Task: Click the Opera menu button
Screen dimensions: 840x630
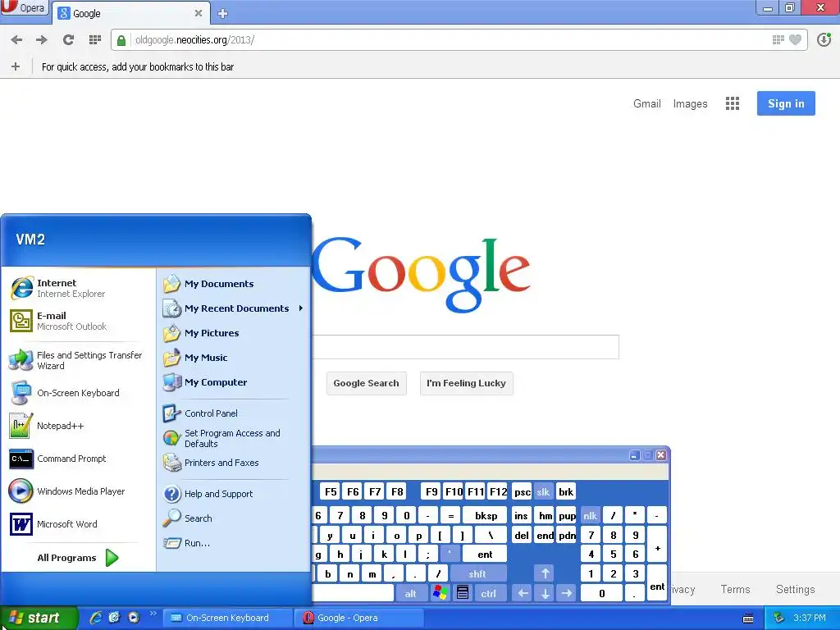Action: pos(25,8)
